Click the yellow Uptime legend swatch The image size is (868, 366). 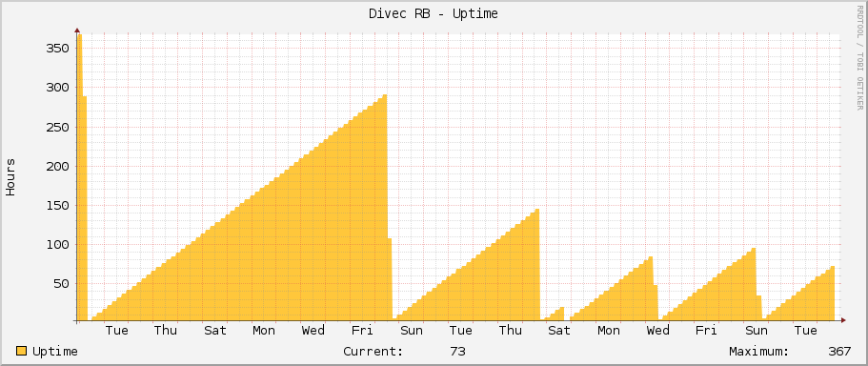coord(22,351)
